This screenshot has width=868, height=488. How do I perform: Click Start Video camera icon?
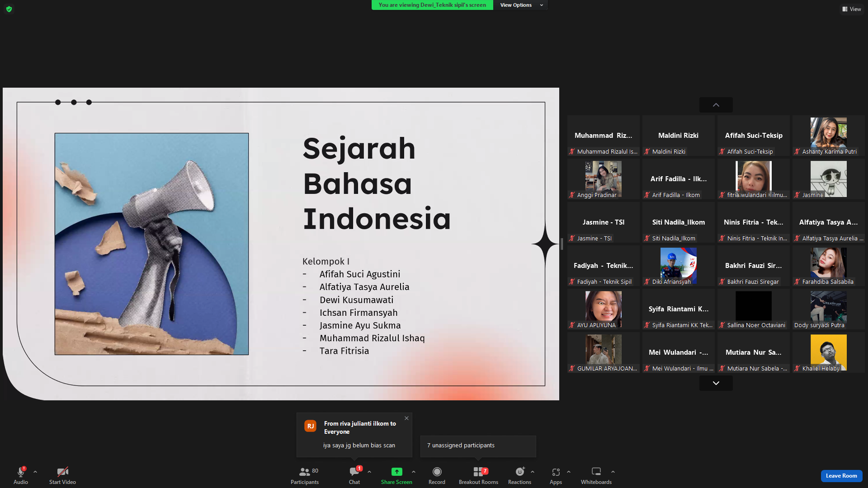[x=62, y=472]
